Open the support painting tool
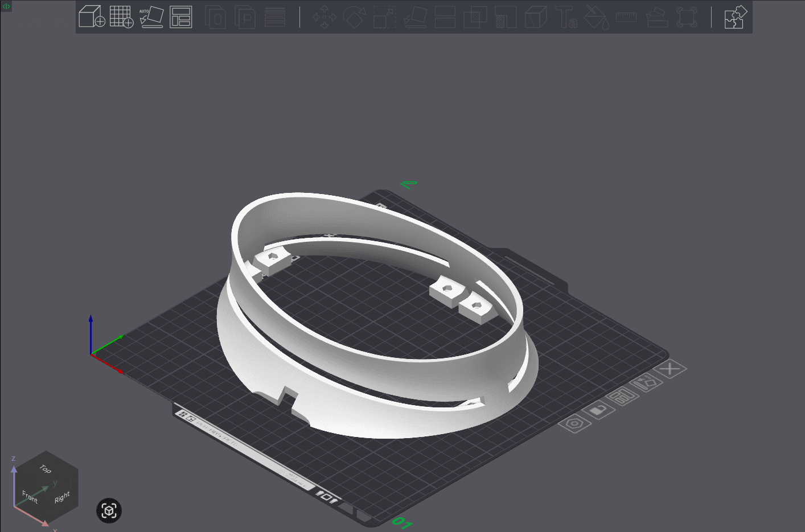 (x=656, y=17)
